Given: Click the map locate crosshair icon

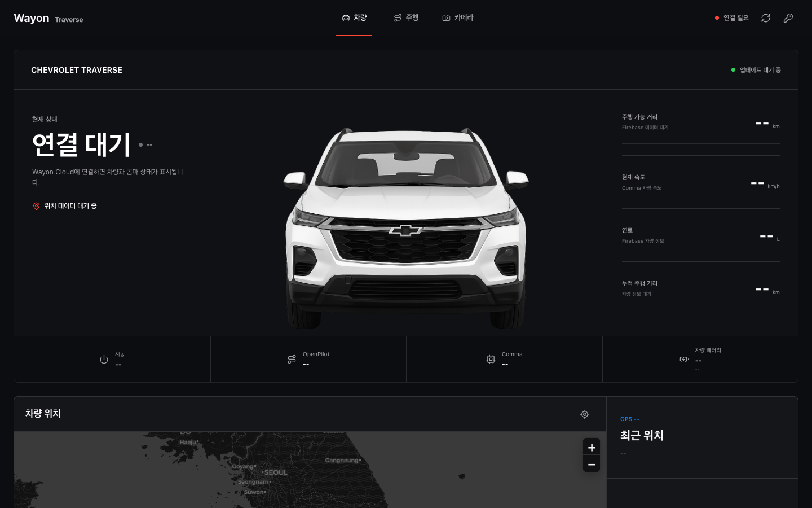Looking at the screenshot, I should [x=585, y=414].
